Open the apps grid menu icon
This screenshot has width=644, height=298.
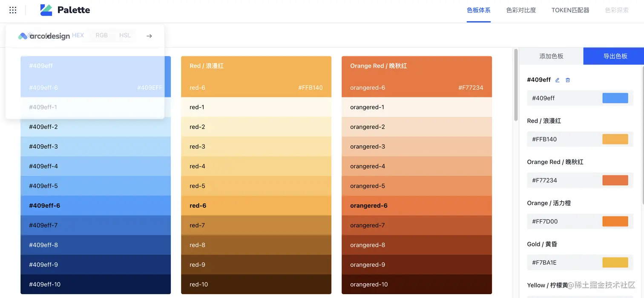[13, 10]
